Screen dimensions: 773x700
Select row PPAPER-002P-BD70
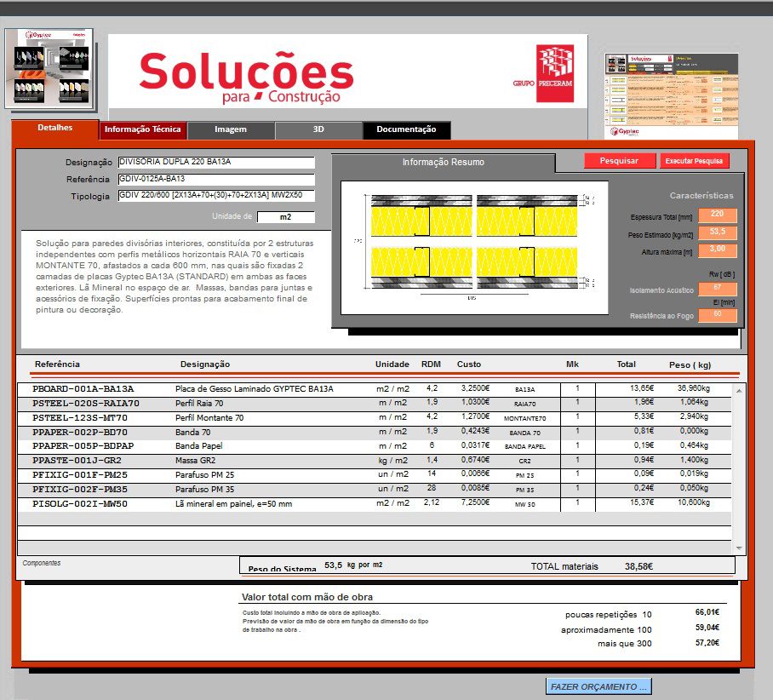pyautogui.click(x=375, y=432)
